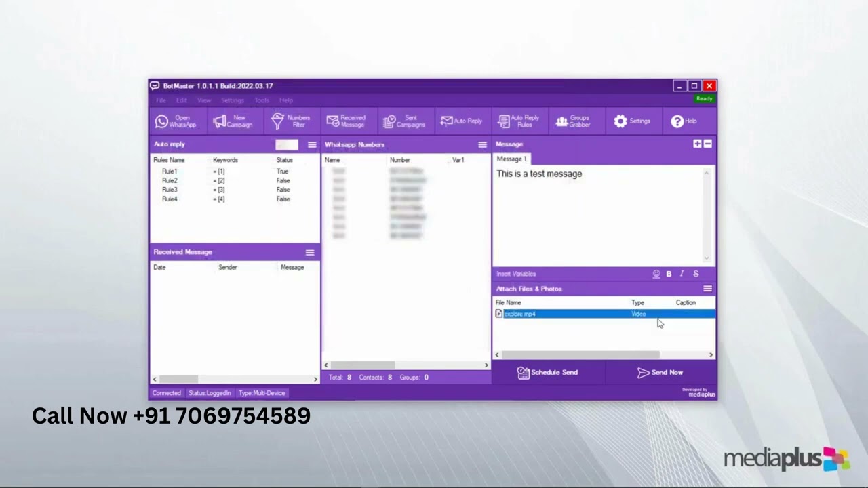
Task: Click the Keywords column header
Action: pos(225,160)
